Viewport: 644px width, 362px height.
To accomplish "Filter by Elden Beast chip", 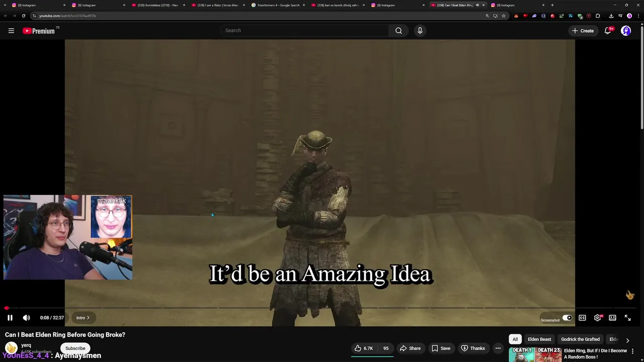I will [539, 339].
